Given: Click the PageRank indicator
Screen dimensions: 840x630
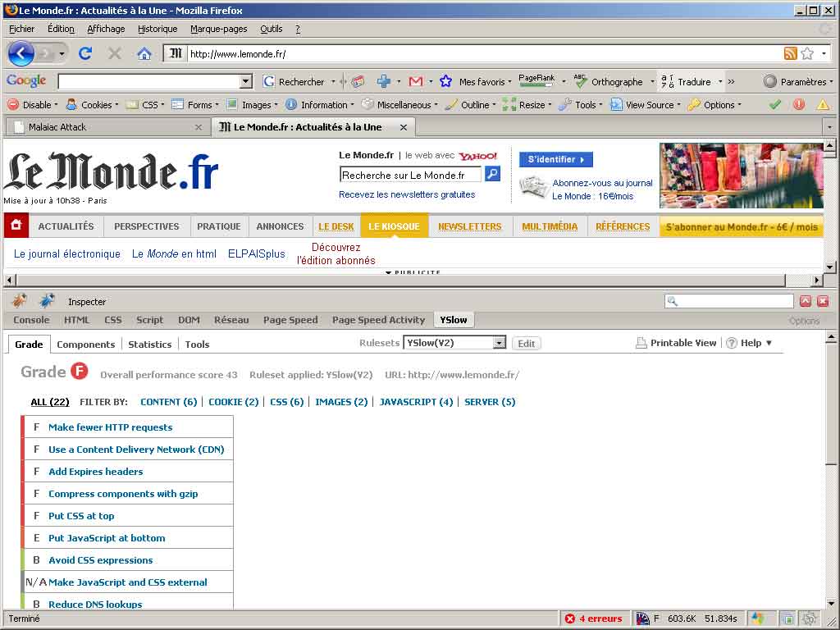Looking at the screenshot, I should (x=536, y=81).
